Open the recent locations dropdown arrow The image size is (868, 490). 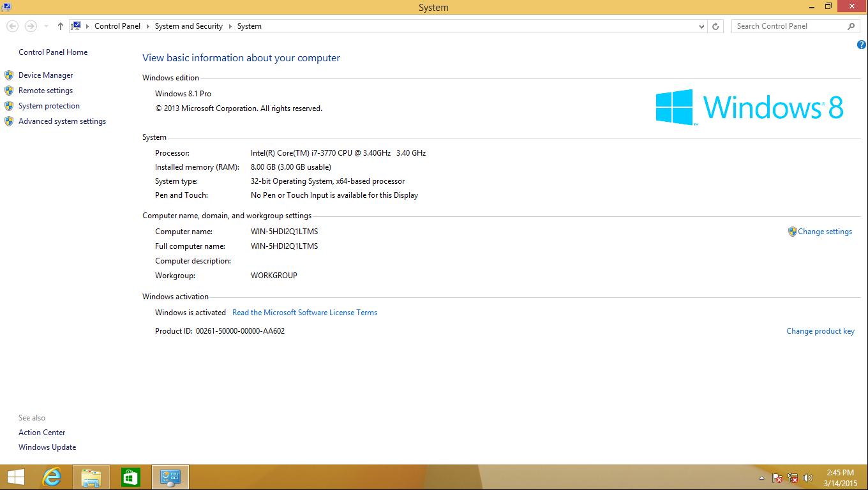46,27
